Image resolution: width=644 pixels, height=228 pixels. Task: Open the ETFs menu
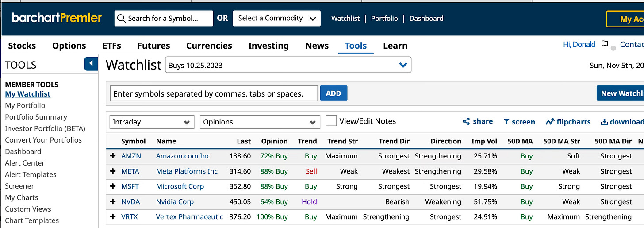pyautogui.click(x=111, y=46)
